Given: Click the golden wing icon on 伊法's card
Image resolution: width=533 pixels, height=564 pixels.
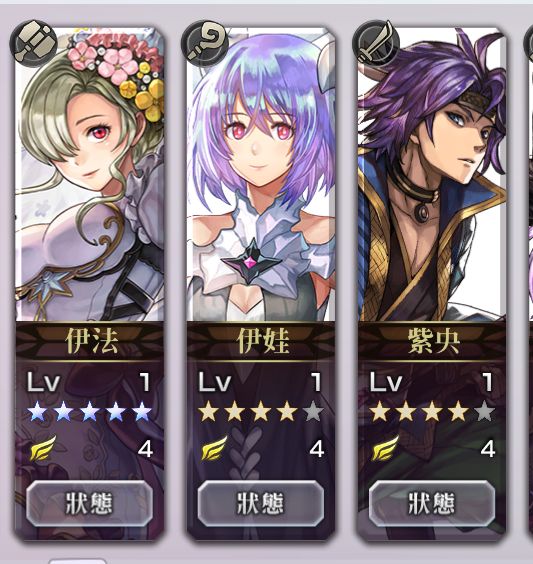Looking at the screenshot, I should (x=43, y=448).
